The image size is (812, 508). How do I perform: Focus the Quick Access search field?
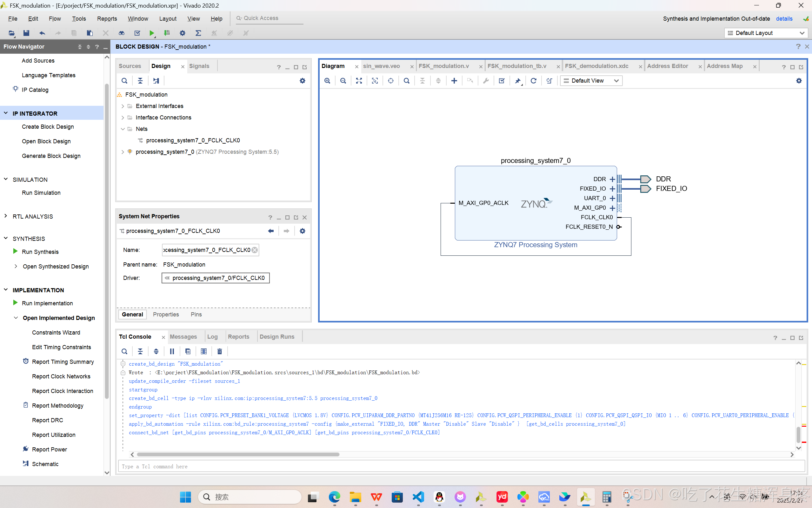point(269,18)
